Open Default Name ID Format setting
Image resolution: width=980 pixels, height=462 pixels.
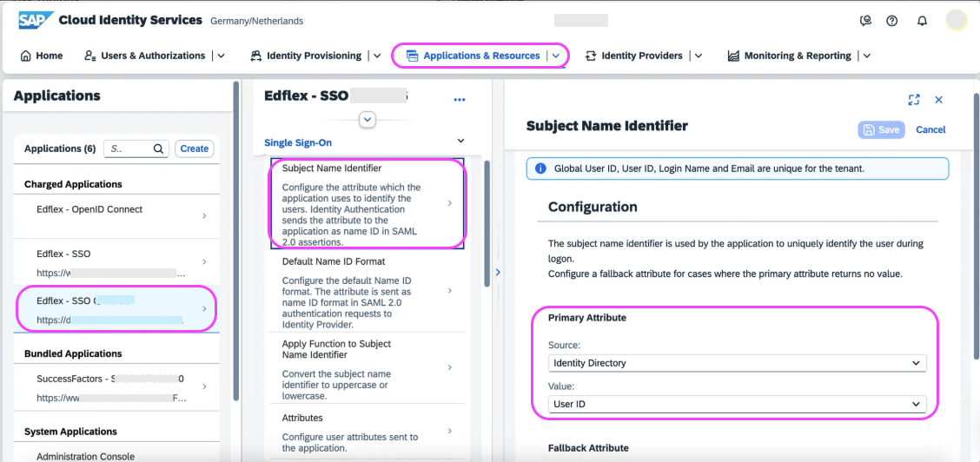(x=368, y=291)
